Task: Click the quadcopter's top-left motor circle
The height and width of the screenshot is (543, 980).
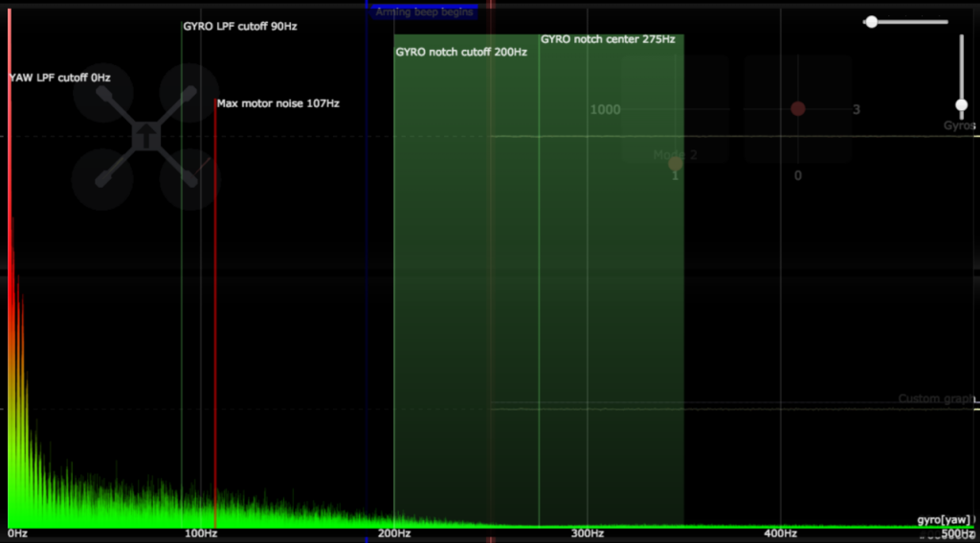Action: tap(102, 93)
